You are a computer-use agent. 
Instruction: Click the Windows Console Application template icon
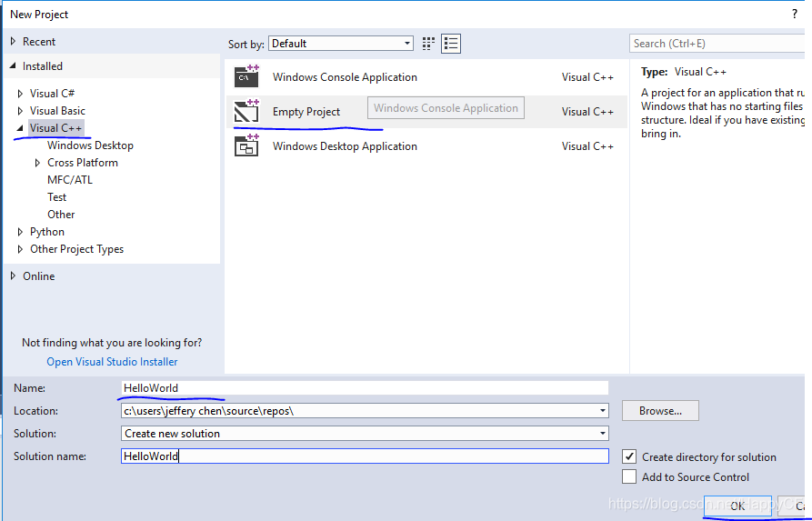(246, 76)
